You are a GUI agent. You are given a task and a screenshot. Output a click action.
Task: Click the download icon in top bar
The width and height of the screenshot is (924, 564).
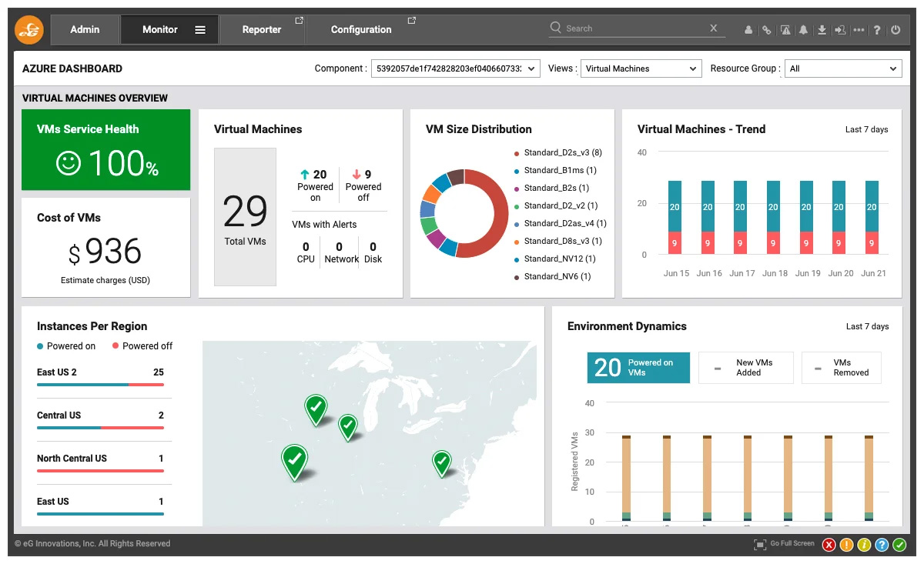pos(822,30)
